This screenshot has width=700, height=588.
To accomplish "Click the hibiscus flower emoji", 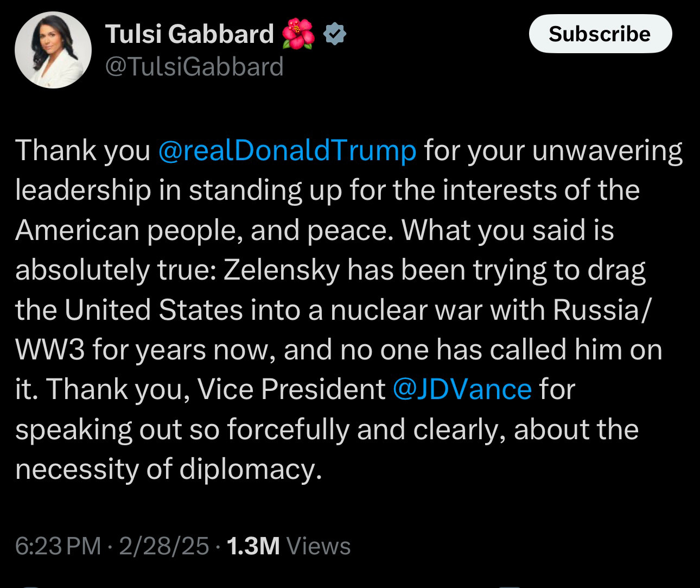I will (298, 34).
